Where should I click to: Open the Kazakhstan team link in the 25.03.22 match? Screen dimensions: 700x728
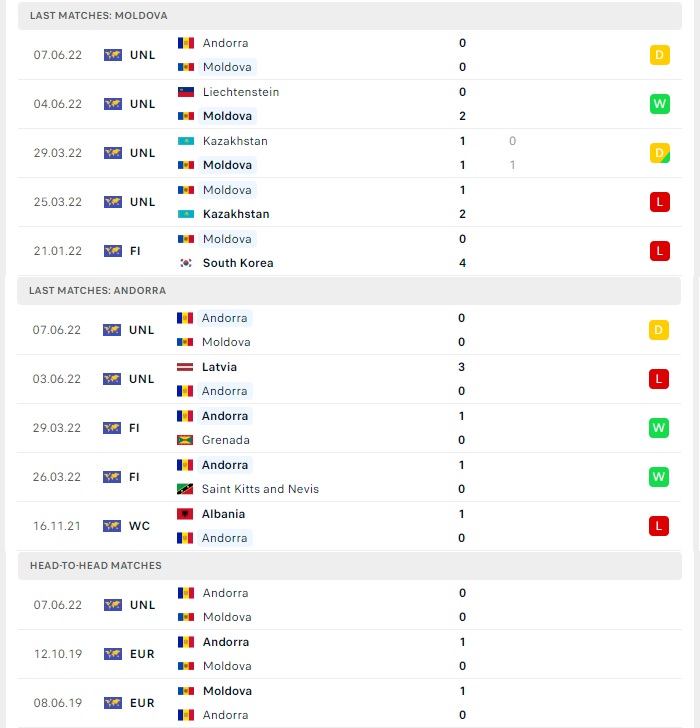pos(236,214)
